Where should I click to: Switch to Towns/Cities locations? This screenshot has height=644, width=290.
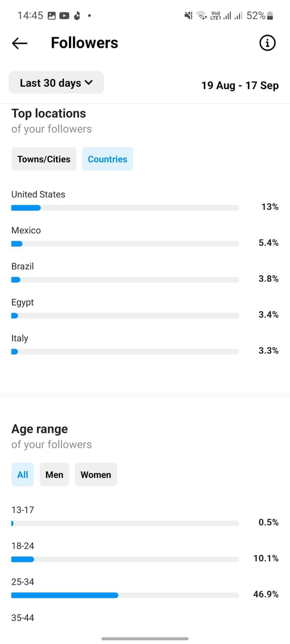pos(44,159)
